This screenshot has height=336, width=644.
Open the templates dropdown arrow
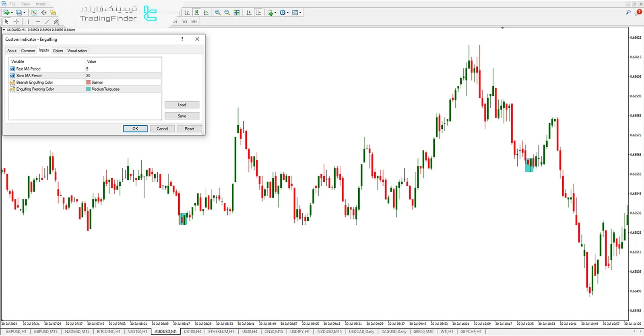pos(300,12)
